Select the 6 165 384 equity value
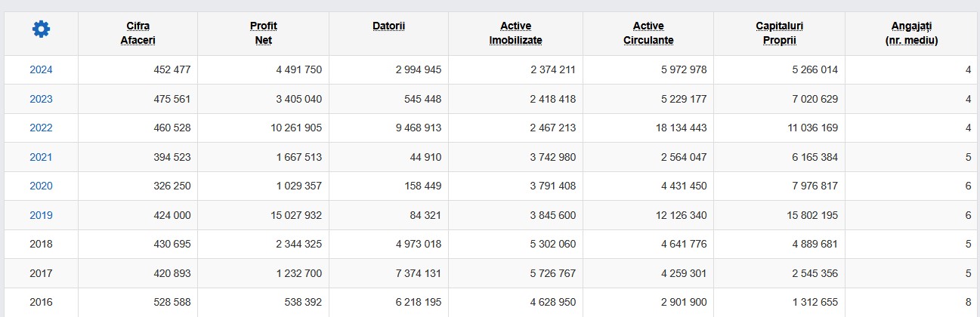This screenshot has width=980, height=317. pos(815,157)
